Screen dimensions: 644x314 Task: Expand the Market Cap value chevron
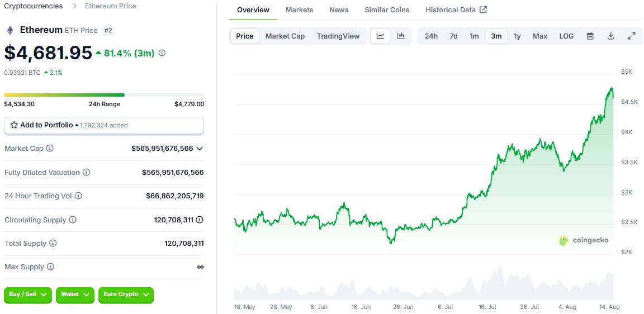pos(200,148)
